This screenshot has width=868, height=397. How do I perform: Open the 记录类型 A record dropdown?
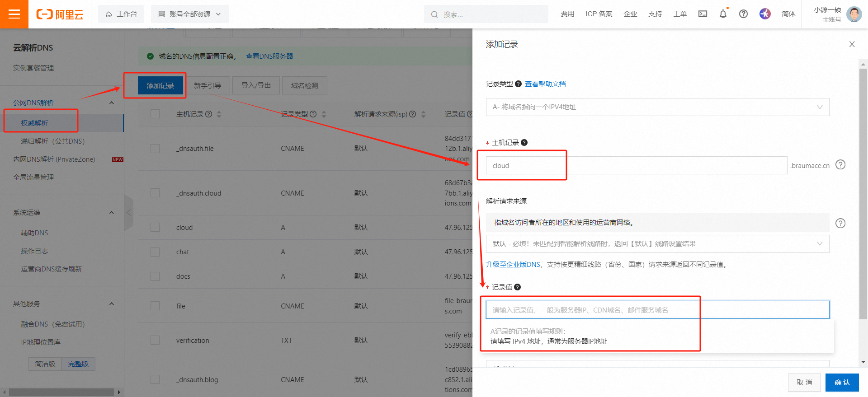pos(657,107)
